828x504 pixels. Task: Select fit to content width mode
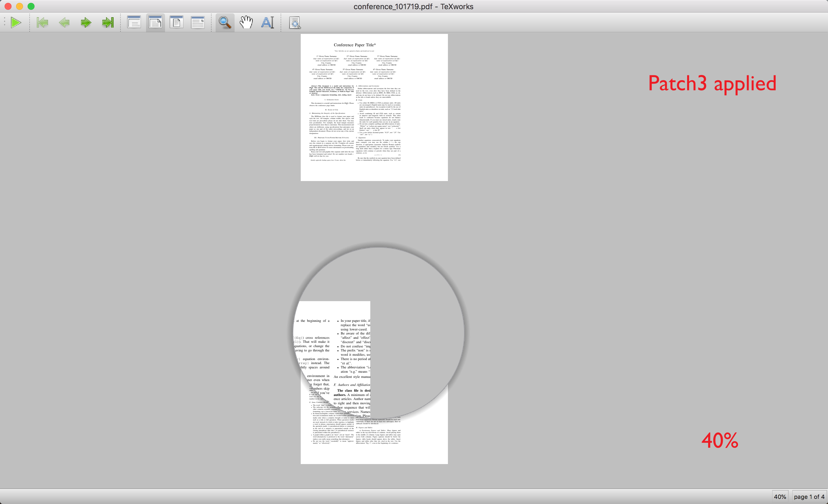click(198, 22)
